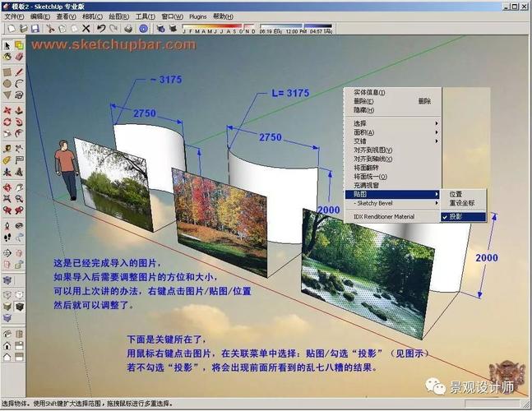The height and width of the screenshot is (411, 532).
Task: Pick the Arc tool
Action: (19, 84)
